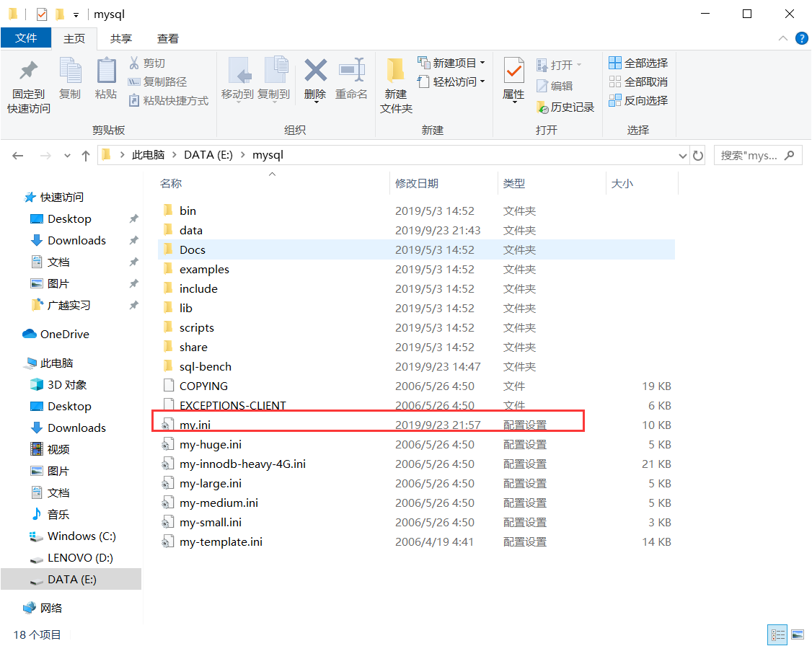Open Quick access (快速访问) in sidebar

point(54,198)
